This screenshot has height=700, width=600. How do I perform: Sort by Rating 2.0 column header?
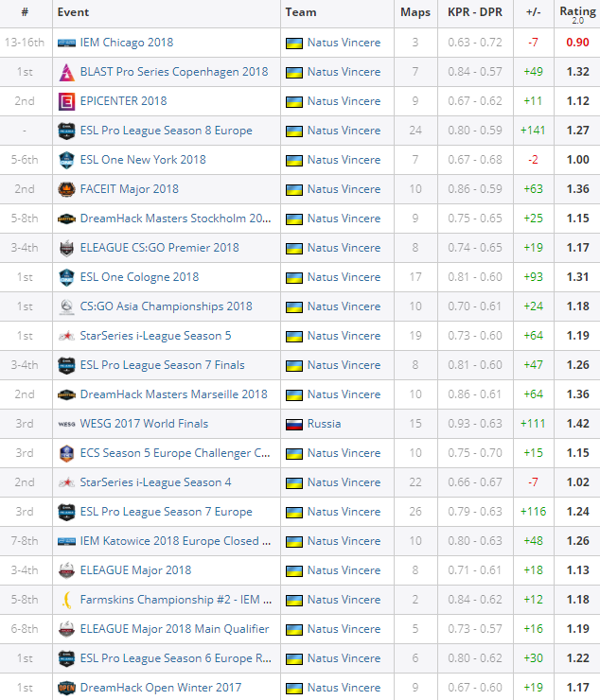click(577, 14)
